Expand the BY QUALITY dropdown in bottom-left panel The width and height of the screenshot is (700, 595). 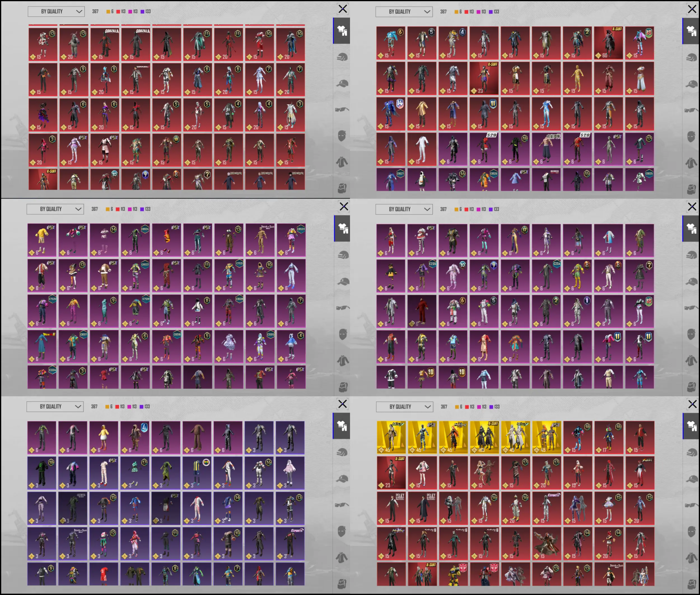pyautogui.click(x=55, y=407)
